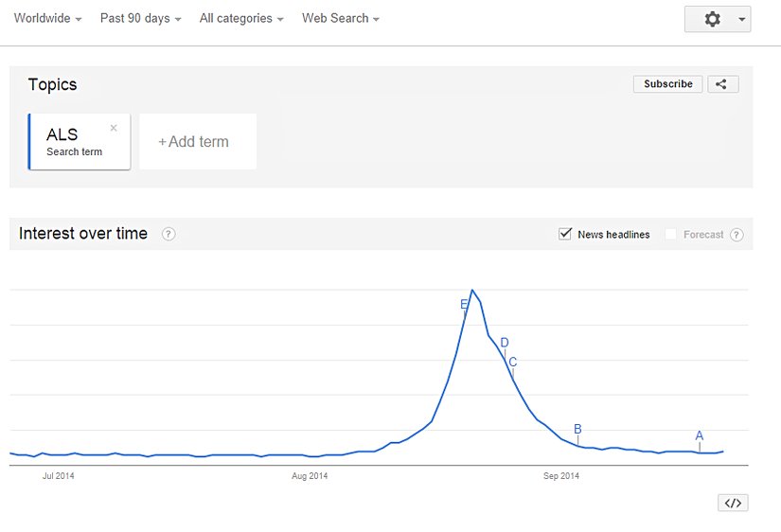Screen dimensions: 781x532
Task: Click news headline marker A
Action: (x=700, y=436)
